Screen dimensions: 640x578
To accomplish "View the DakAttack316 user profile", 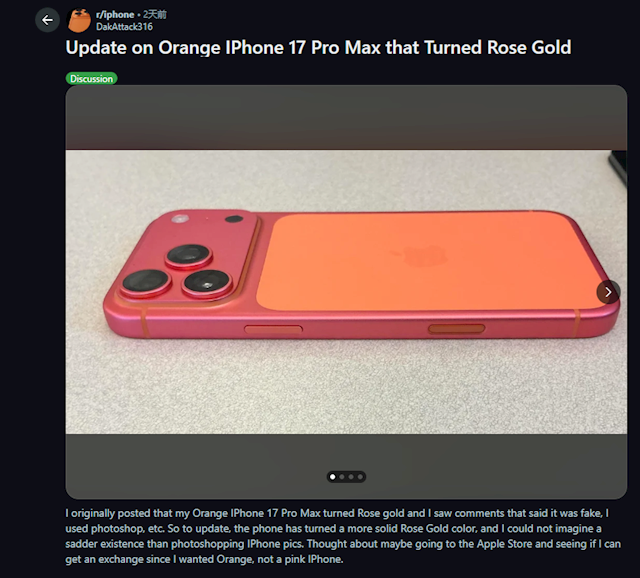I will tap(124, 27).
